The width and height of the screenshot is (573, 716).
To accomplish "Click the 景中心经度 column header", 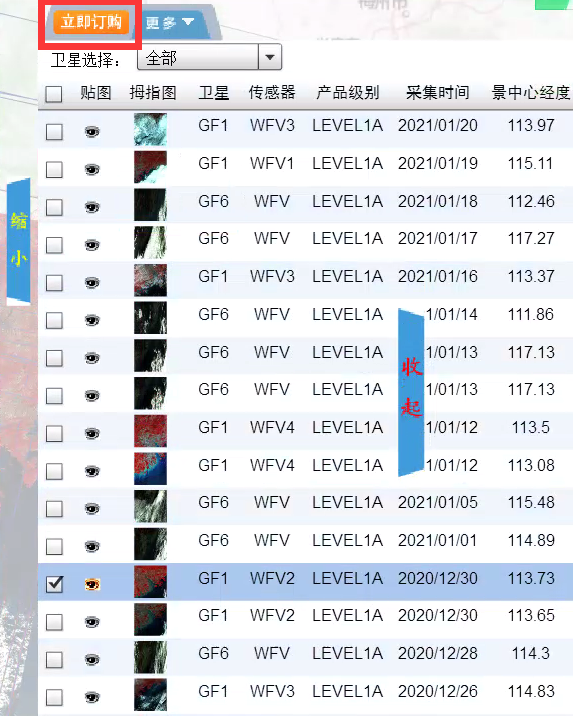I will coord(531,93).
